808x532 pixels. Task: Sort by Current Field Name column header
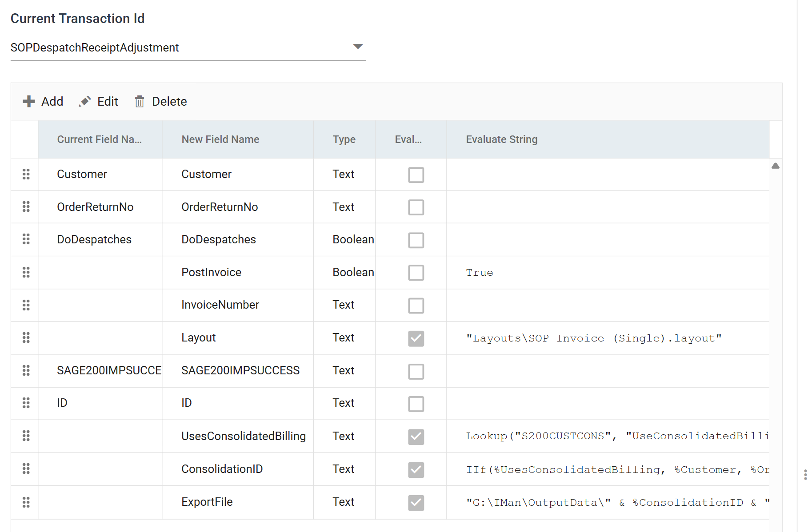click(100, 139)
